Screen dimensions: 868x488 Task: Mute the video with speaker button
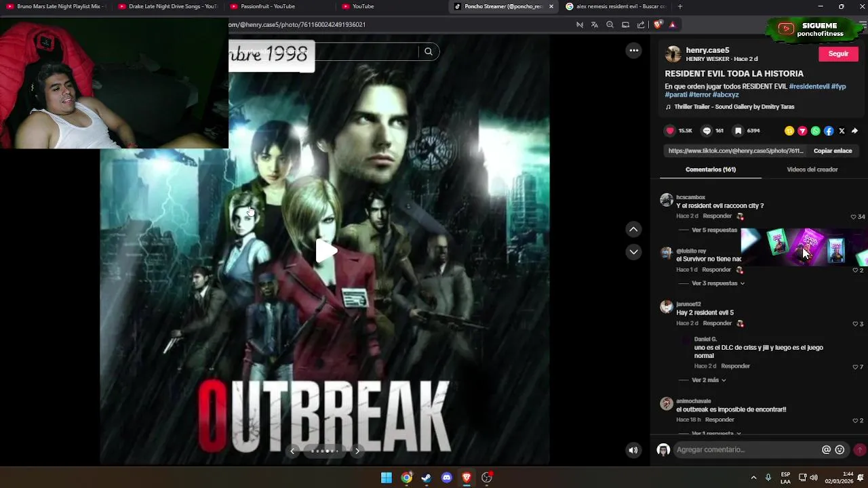(633, 450)
